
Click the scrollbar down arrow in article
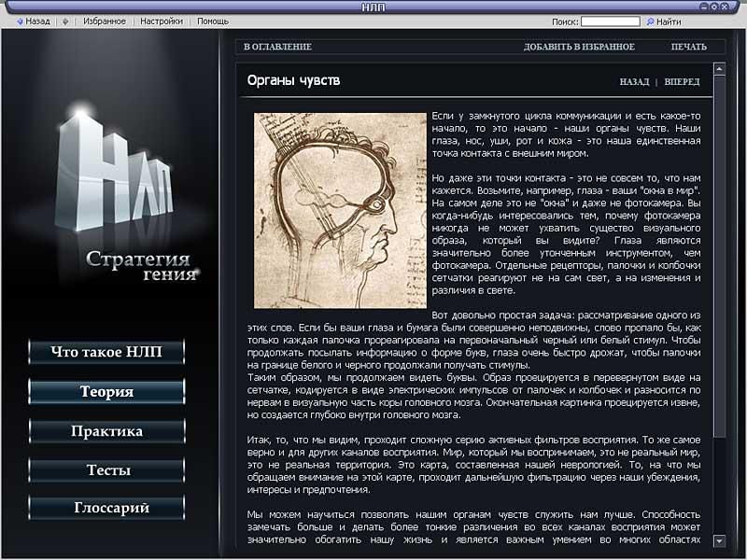[x=719, y=540]
